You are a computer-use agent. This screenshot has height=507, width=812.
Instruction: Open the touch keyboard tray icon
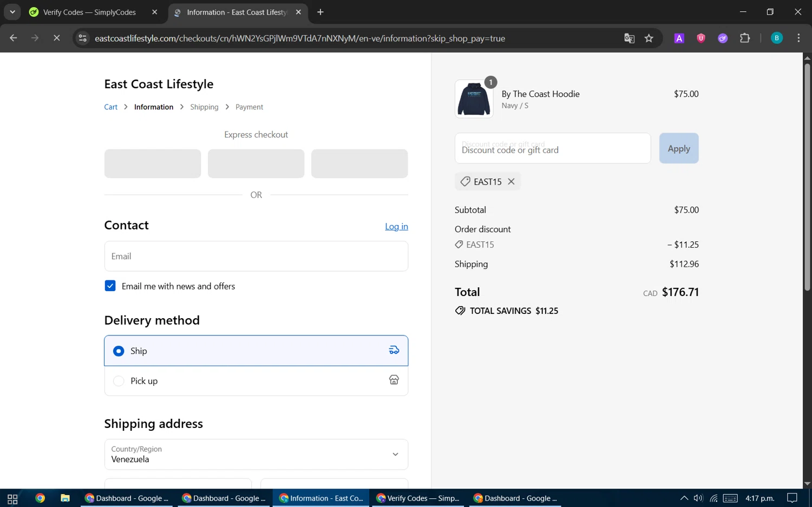730,498
